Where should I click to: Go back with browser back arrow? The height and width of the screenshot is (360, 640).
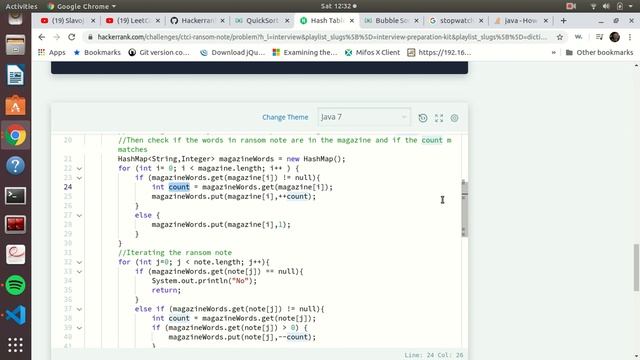point(42,37)
